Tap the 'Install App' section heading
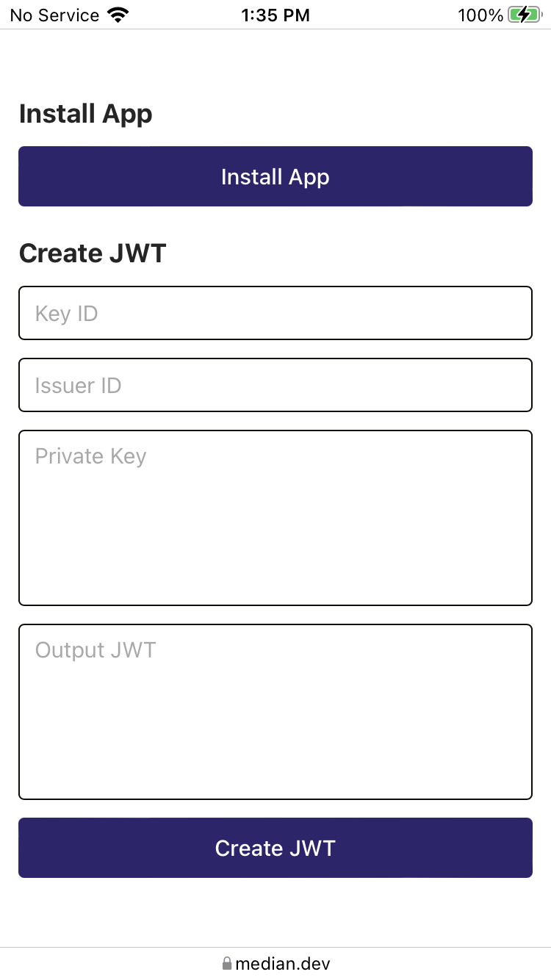Image resolution: width=551 pixels, height=980 pixels. (85, 114)
